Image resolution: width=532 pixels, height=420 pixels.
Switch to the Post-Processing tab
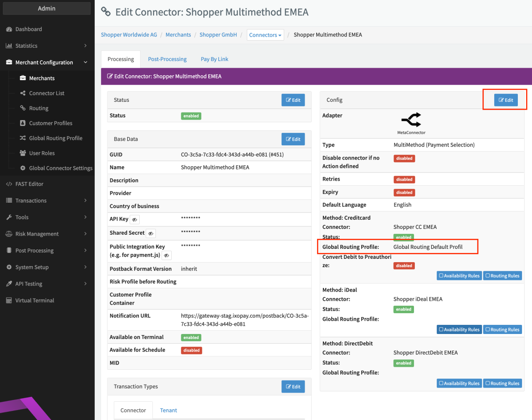[x=167, y=59]
